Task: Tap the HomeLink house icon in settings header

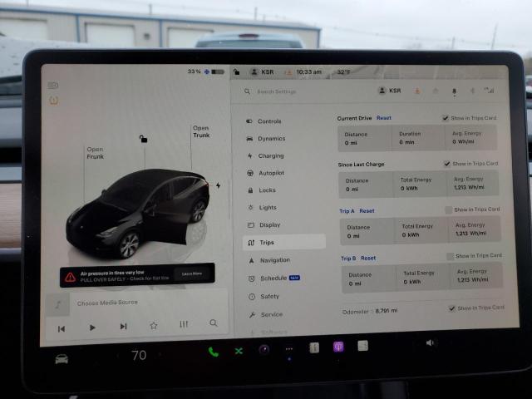Action: pyautogui.click(x=436, y=91)
